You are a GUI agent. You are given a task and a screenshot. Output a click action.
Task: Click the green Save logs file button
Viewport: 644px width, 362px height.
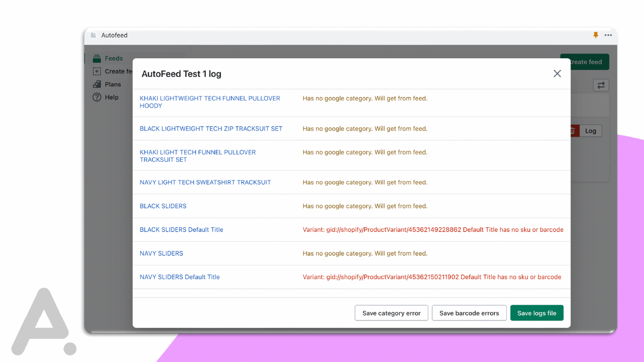[537, 313]
